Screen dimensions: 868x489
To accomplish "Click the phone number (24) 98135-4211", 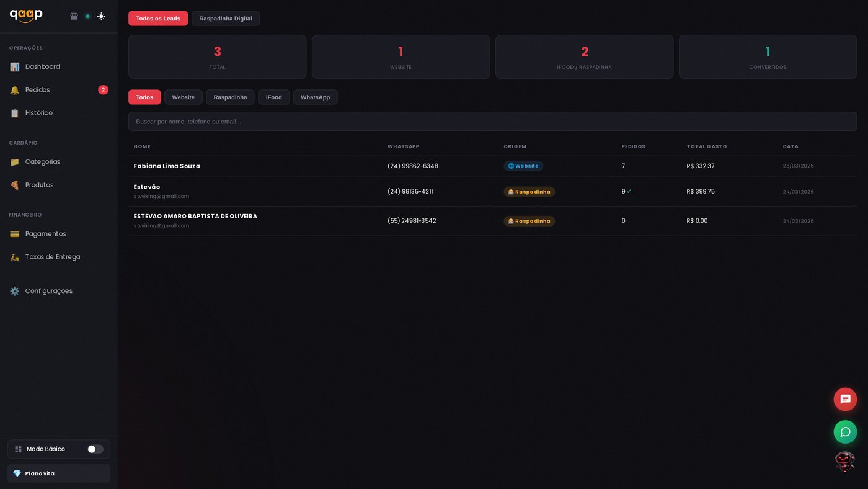I will click(x=410, y=192).
